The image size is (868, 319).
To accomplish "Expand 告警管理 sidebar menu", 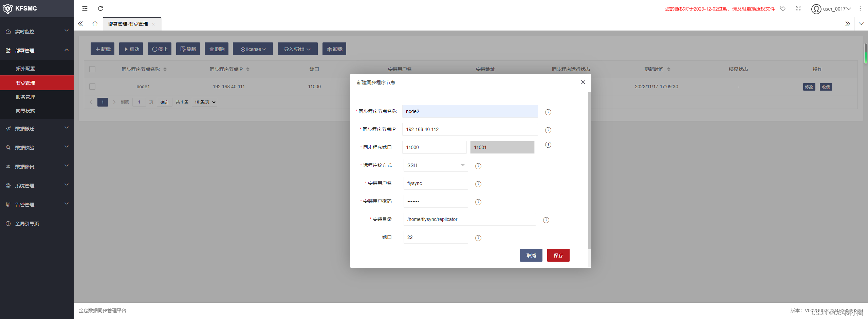I will 37,204.
